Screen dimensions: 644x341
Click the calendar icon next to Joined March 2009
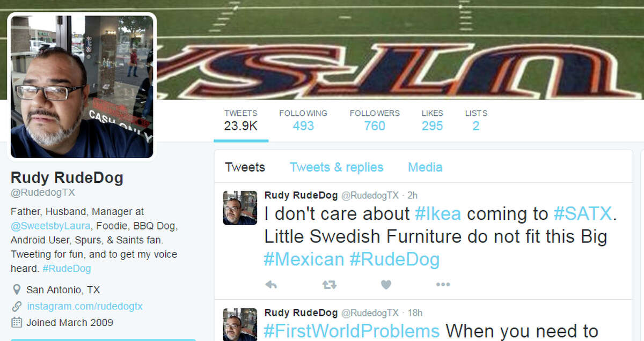(x=17, y=323)
